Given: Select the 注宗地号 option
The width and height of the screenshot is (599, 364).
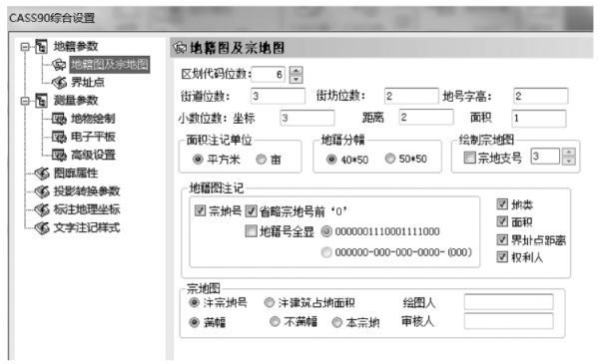Looking at the screenshot, I should point(194,303).
